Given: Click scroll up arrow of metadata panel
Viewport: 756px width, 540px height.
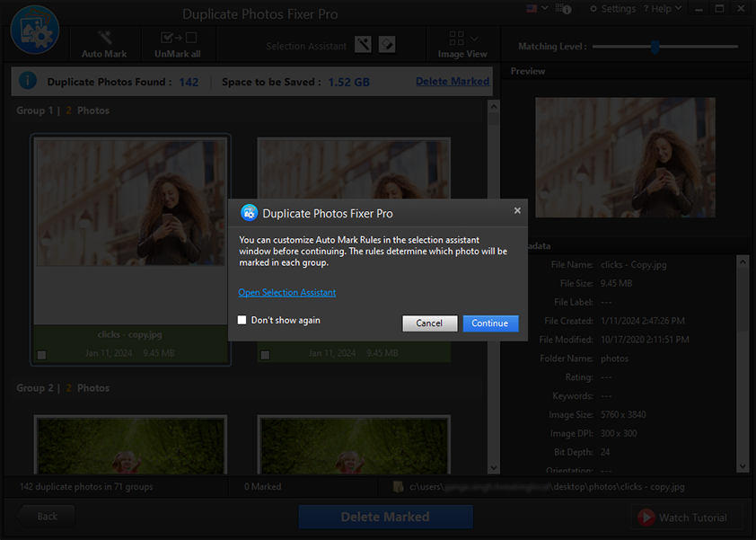Looking at the screenshot, I should (743, 262).
